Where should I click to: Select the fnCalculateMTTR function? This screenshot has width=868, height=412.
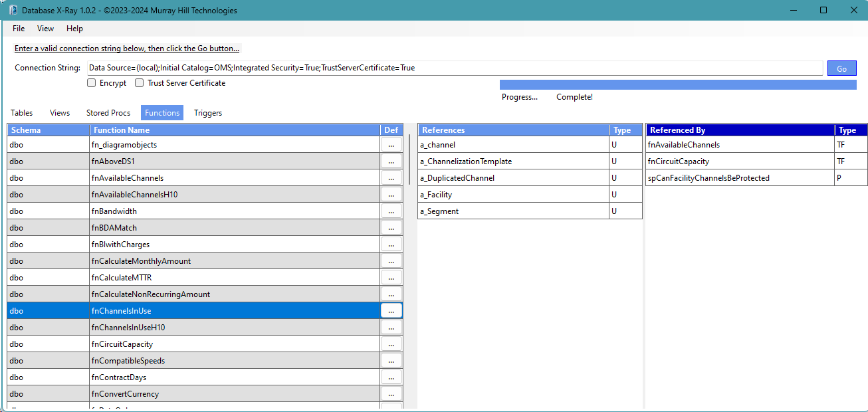click(x=235, y=277)
